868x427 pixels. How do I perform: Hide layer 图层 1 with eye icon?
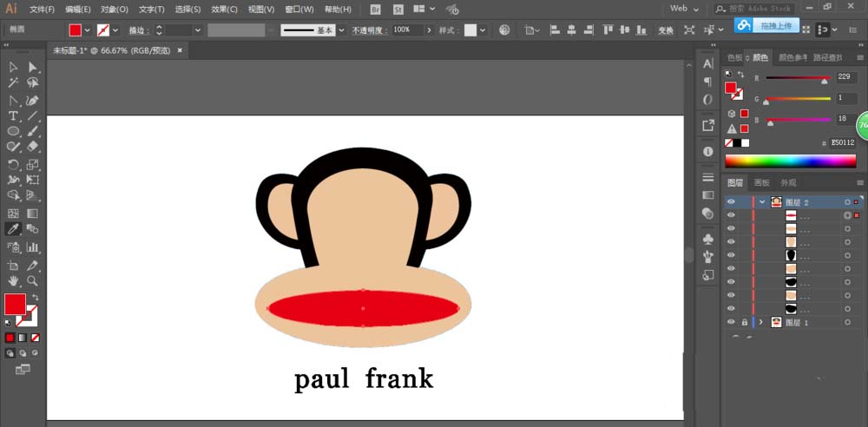click(731, 322)
